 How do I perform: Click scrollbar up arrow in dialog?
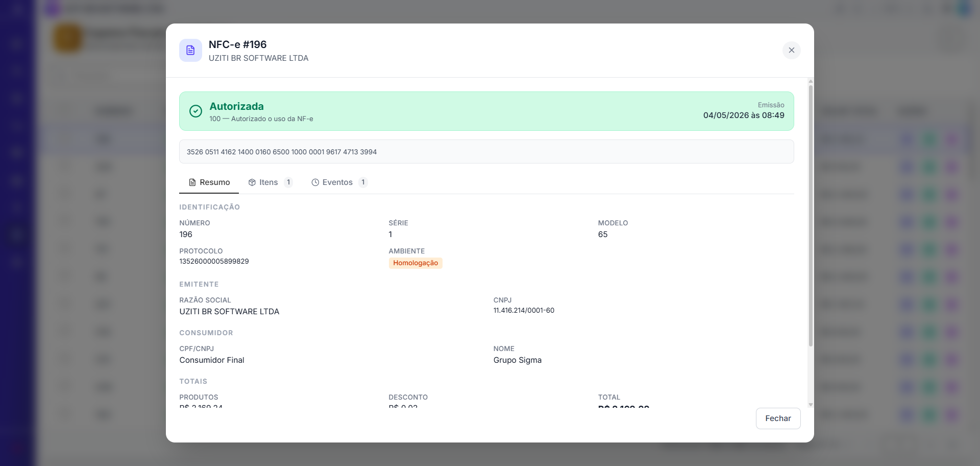tap(811, 82)
